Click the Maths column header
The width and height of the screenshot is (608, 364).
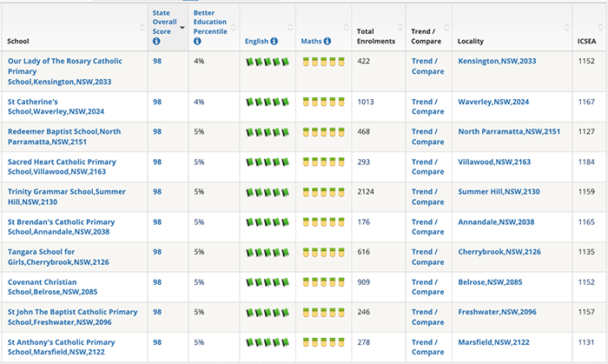coord(311,41)
